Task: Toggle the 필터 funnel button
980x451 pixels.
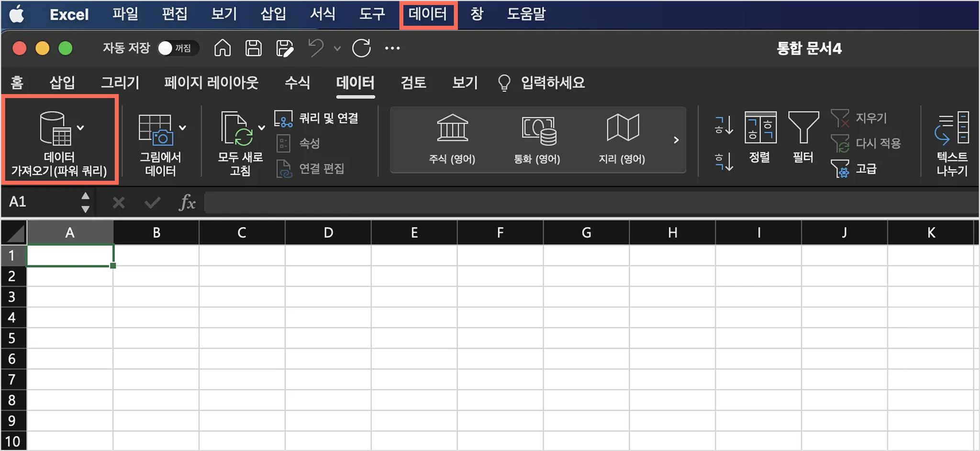Action: coord(803,137)
